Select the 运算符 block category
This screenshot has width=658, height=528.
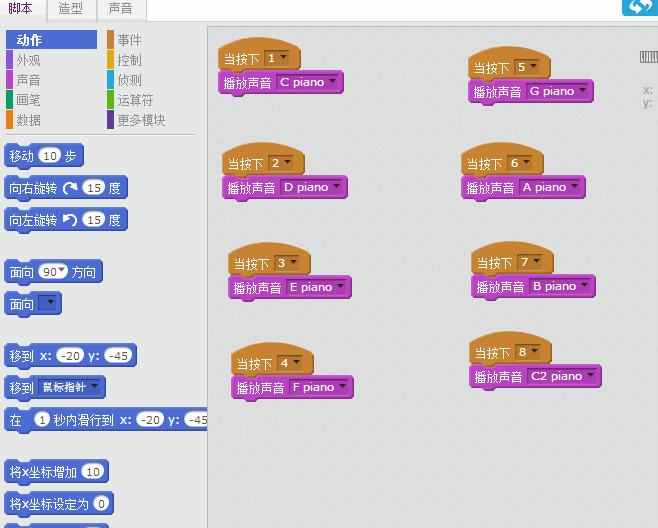coord(135,100)
